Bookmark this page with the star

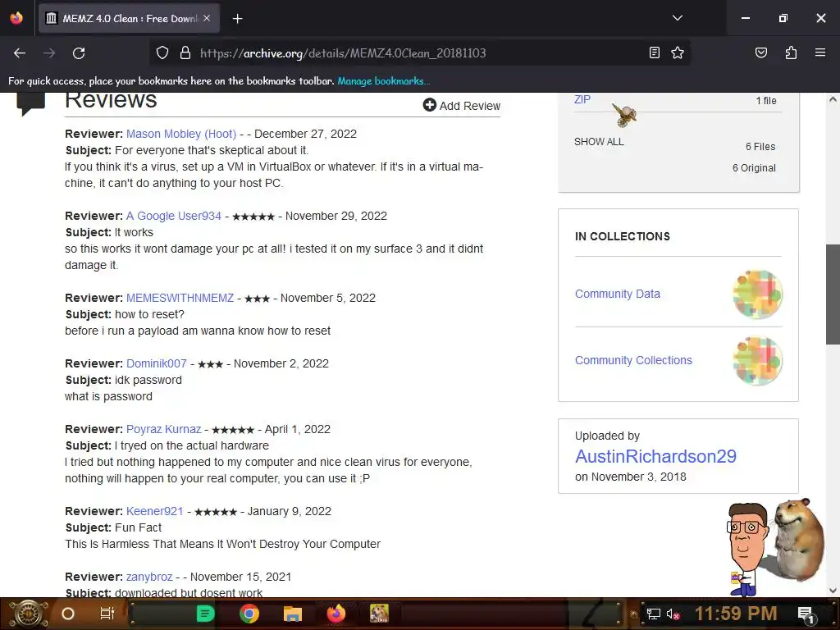pyautogui.click(x=678, y=53)
